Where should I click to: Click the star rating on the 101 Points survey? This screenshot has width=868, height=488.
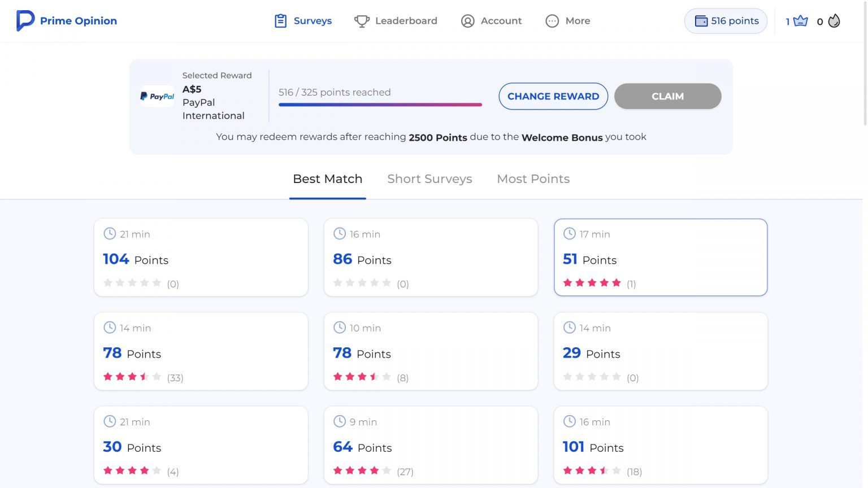click(x=592, y=470)
